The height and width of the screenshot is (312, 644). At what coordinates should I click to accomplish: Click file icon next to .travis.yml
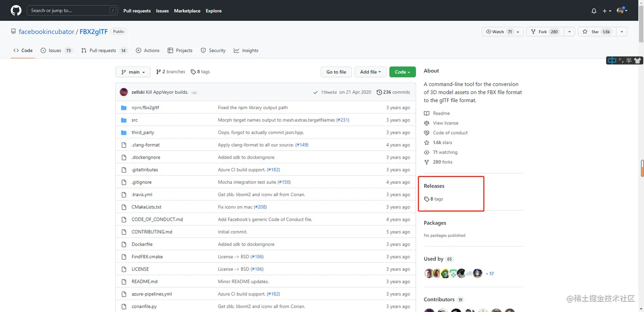[124, 194]
